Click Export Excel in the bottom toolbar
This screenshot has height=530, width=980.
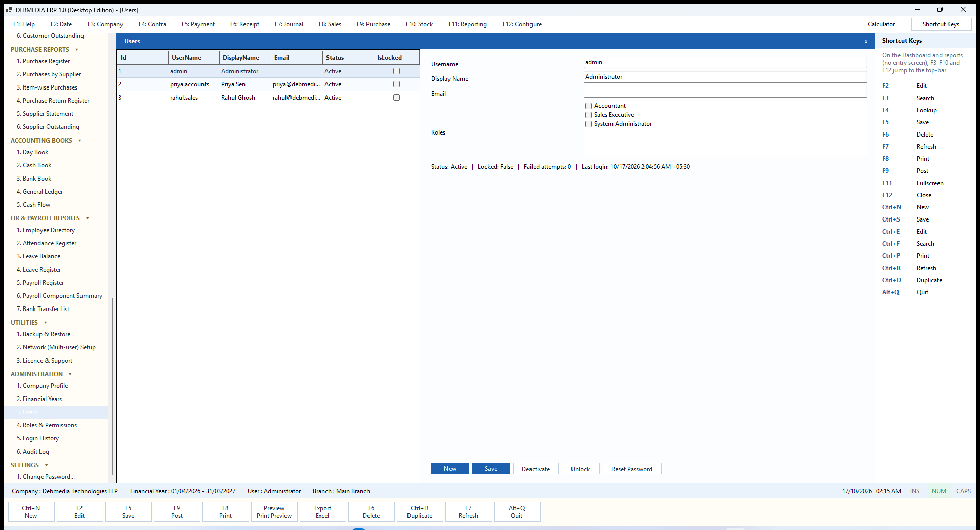[322, 512]
